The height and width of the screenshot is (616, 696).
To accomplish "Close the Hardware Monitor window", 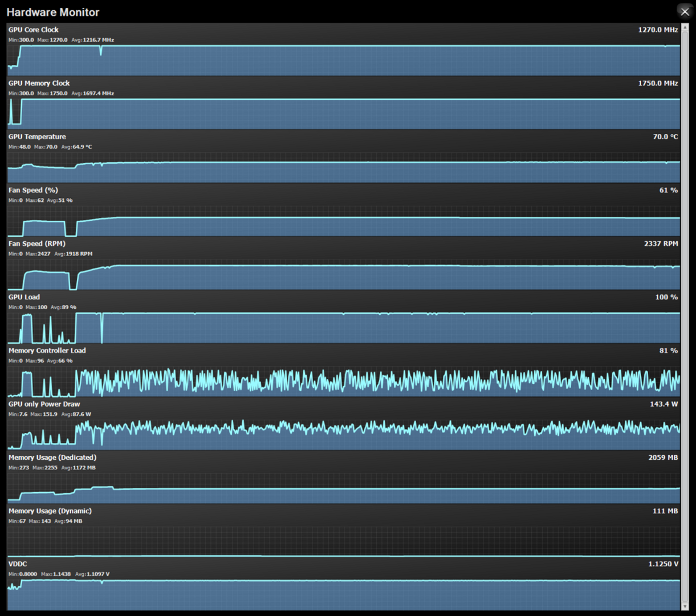I will pos(685,12).
